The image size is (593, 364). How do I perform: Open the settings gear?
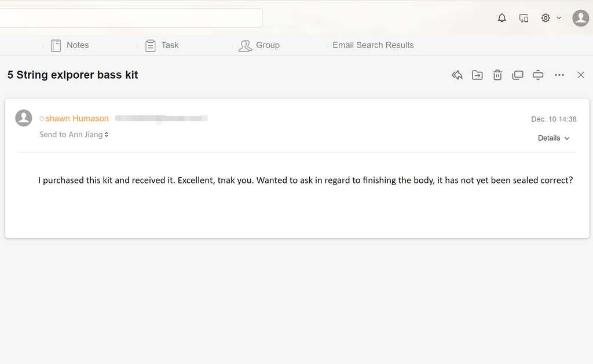click(x=546, y=18)
